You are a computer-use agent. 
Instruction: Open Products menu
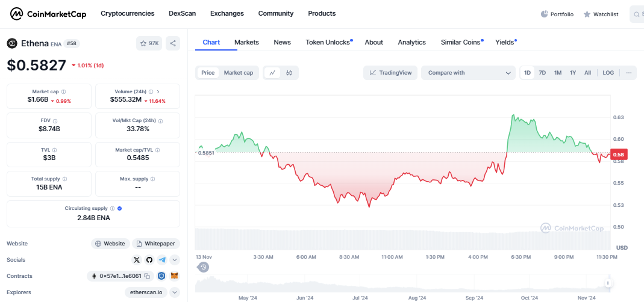(x=322, y=14)
